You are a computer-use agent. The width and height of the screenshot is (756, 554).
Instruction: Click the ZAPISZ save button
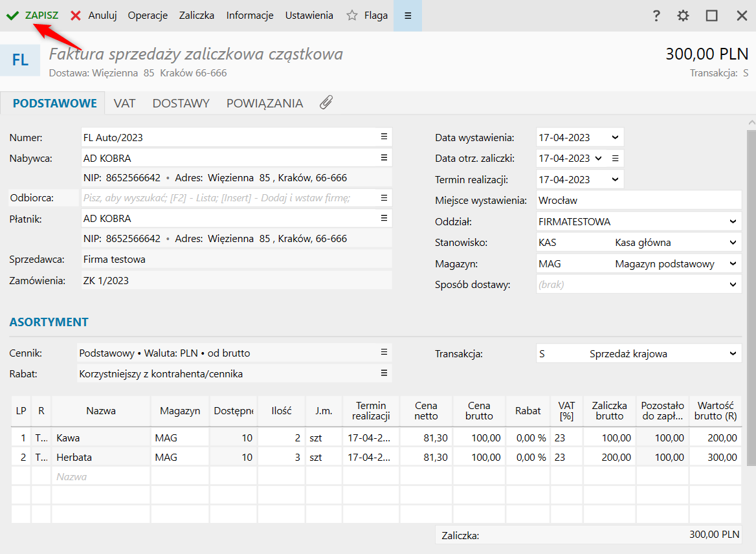coord(32,16)
